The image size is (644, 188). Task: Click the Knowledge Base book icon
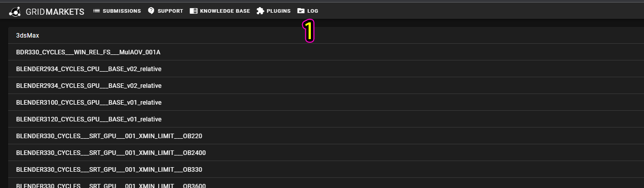(x=193, y=11)
